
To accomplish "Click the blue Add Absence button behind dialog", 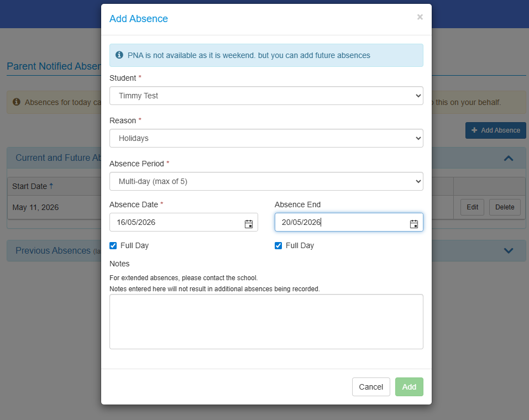I will (x=496, y=130).
